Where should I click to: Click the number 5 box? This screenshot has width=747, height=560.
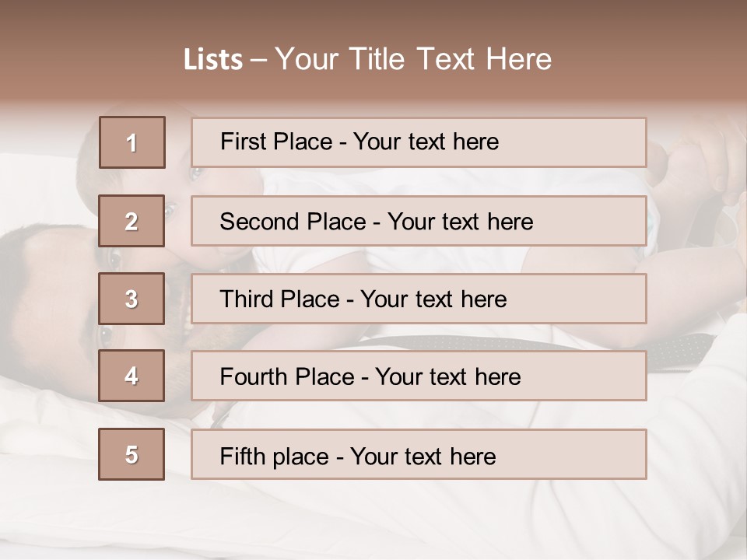132,454
